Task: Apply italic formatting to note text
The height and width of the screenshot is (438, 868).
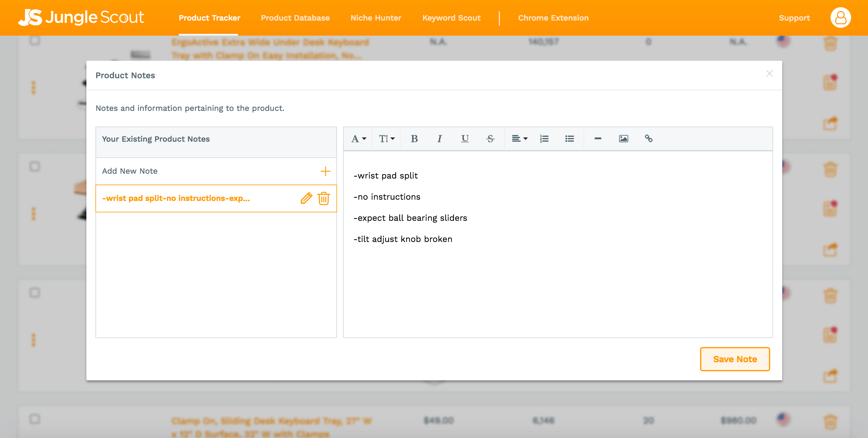Action: click(439, 138)
